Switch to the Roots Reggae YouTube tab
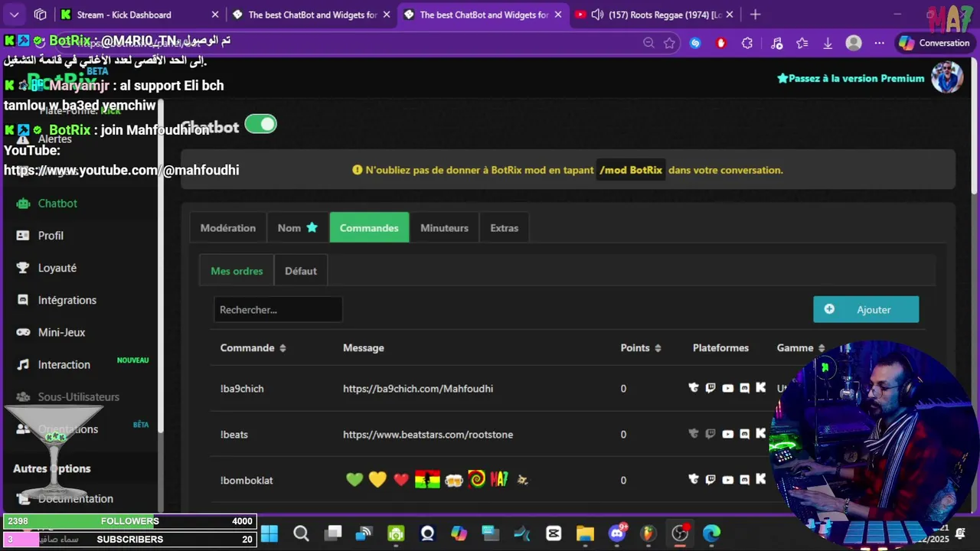The width and height of the screenshot is (980, 551). point(655,15)
